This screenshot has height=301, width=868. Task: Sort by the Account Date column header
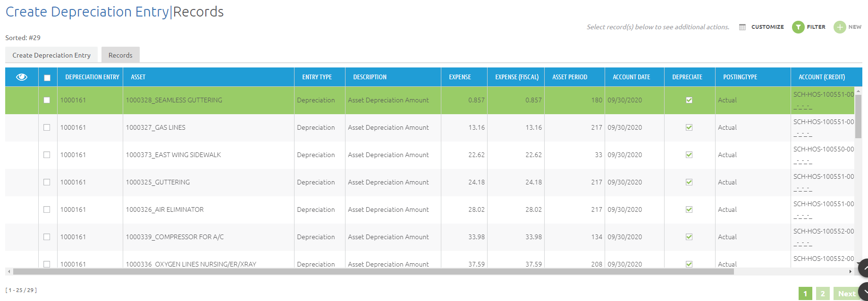click(631, 77)
